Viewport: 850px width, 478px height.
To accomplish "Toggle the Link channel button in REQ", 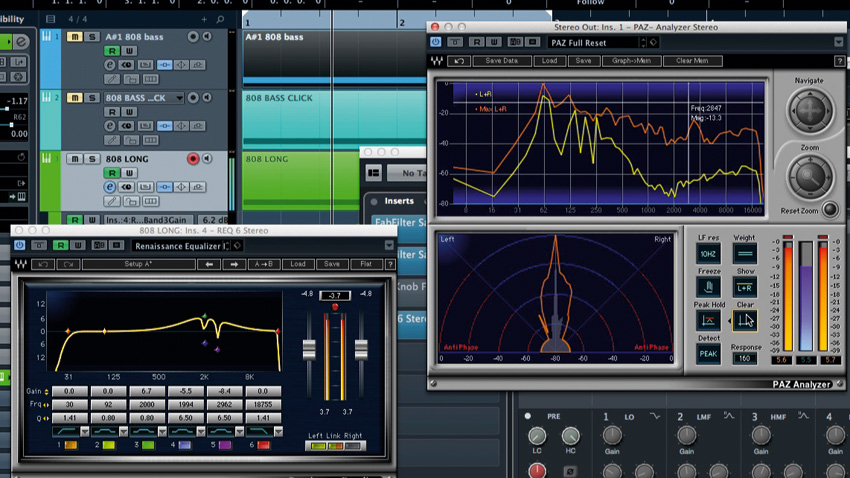I will coord(335,446).
